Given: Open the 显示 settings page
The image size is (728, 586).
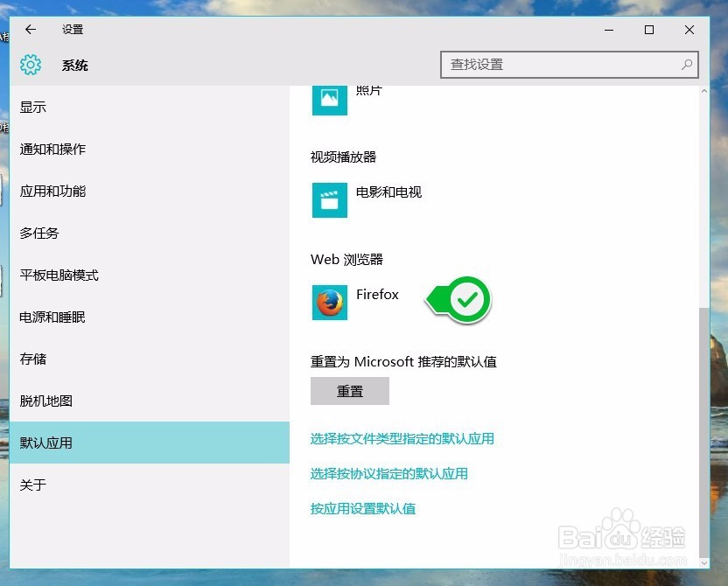Looking at the screenshot, I should [150, 108].
